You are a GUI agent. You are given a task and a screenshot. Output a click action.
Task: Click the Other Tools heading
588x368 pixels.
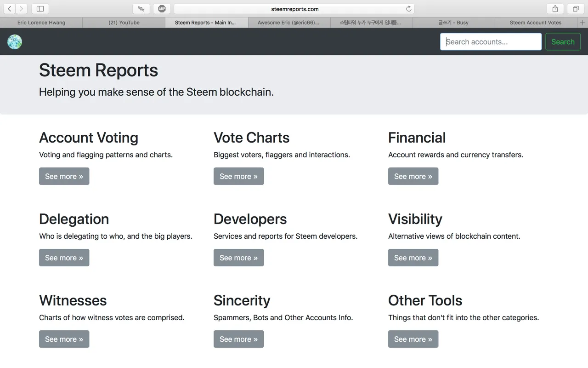coord(425,300)
